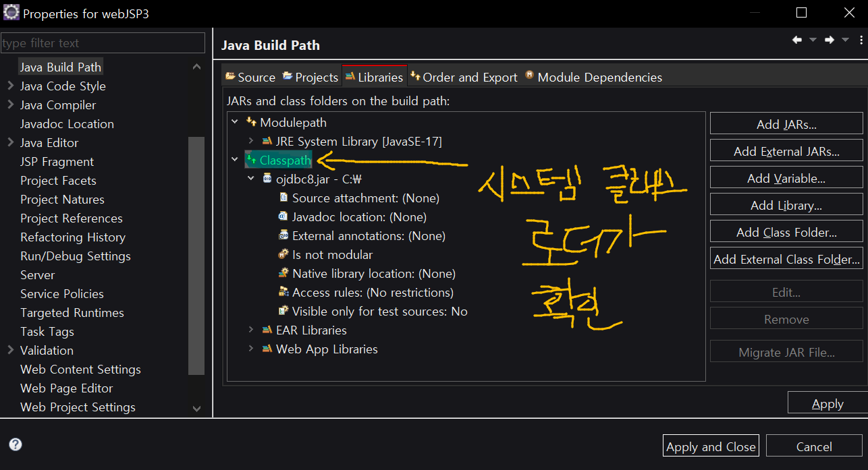
Task: Open Project References page
Action: click(x=72, y=218)
